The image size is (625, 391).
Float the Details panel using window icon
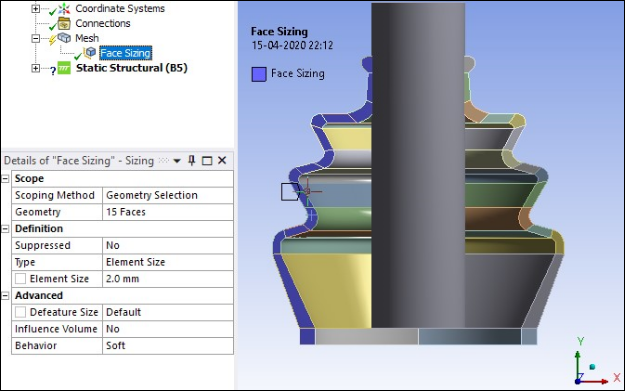(207, 161)
